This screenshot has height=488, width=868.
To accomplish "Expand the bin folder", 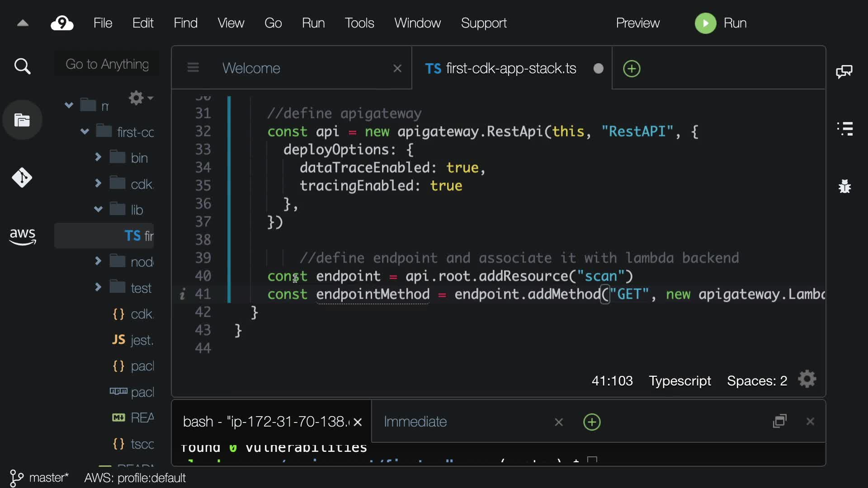I will pyautogui.click(x=98, y=157).
